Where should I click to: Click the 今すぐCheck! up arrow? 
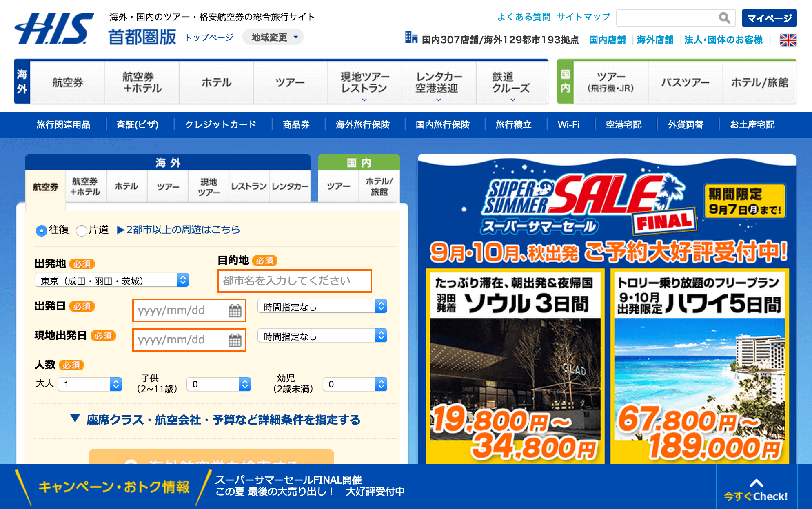click(756, 483)
